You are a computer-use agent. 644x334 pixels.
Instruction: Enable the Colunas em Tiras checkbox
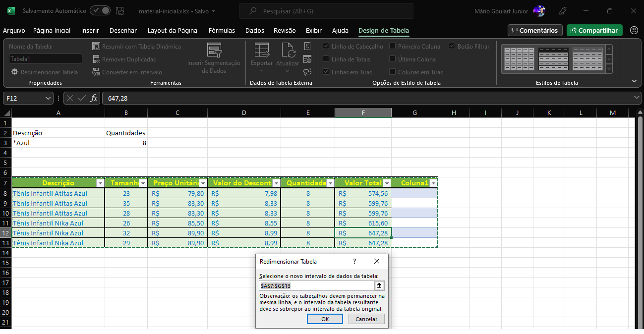393,72
